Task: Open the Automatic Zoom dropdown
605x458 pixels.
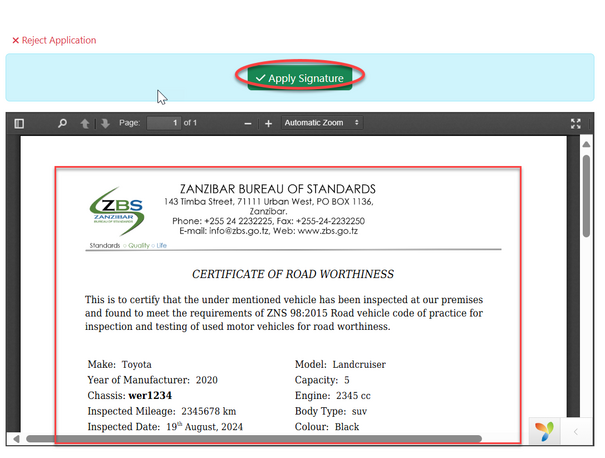Action: [x=320, y=123]
